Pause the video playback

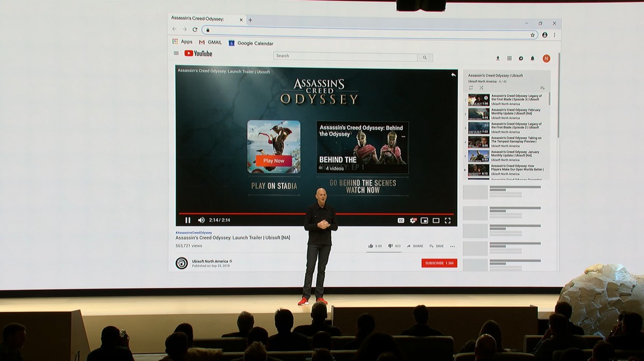pos(188,220)
